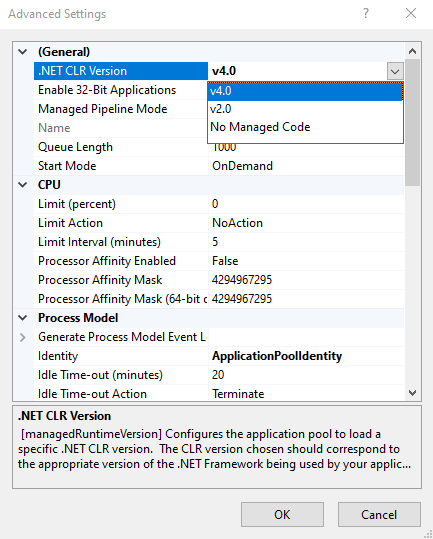The width and height of the screenshot is (433, 539).
Task: Collapse the (General) section
Action: pos(23,52)
